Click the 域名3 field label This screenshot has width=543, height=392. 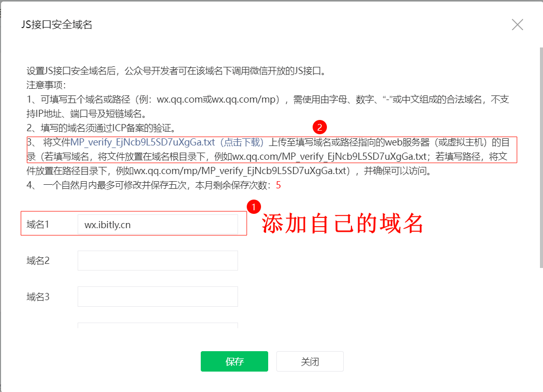coord(37,296)
